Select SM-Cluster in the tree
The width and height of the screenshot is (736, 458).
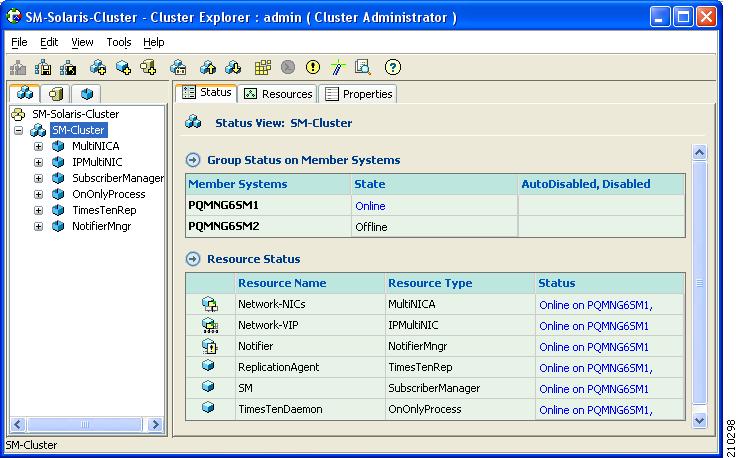tap(78, 130)
